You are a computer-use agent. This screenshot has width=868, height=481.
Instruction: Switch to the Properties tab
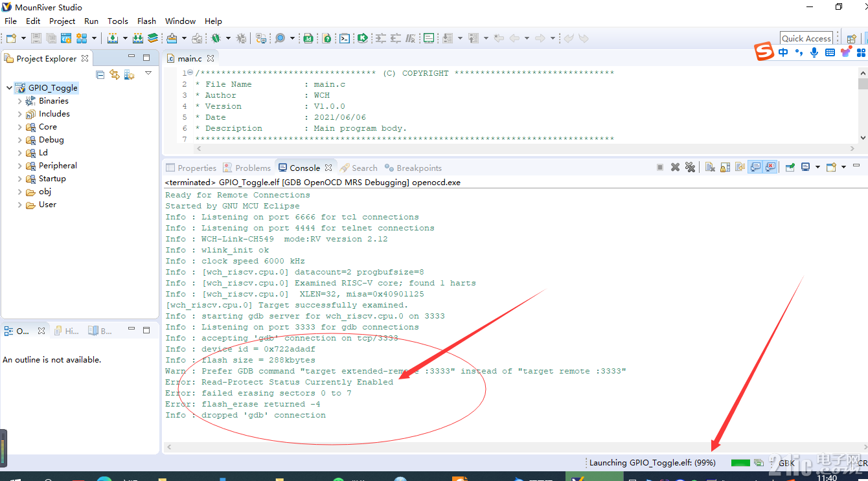click(x=191, y=168)
